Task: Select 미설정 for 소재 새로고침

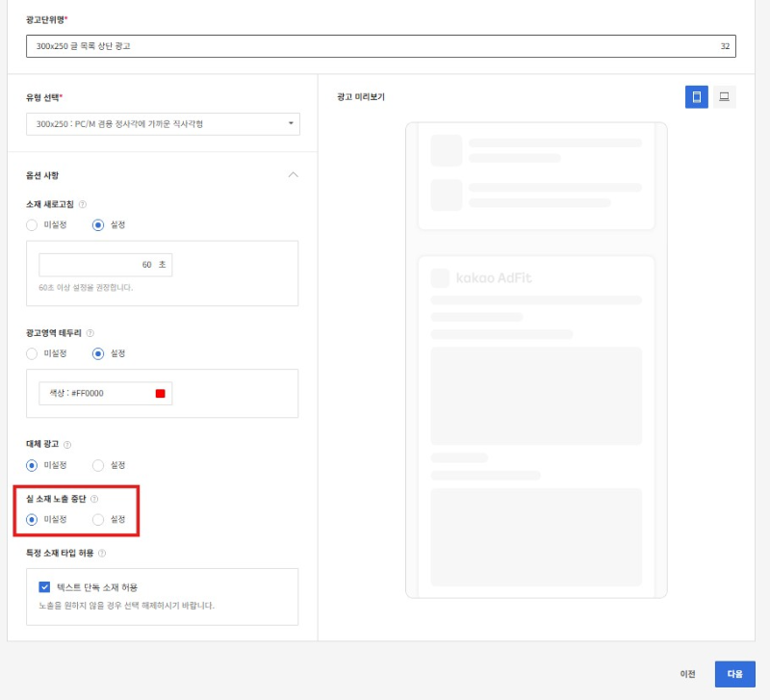Action: [x=32, y=225]
